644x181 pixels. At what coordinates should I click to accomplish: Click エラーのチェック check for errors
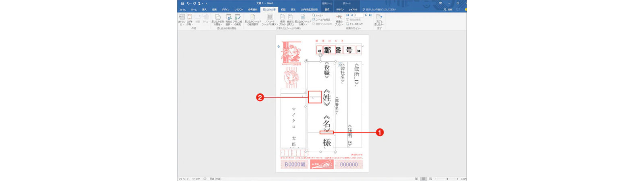coord(355,24)
